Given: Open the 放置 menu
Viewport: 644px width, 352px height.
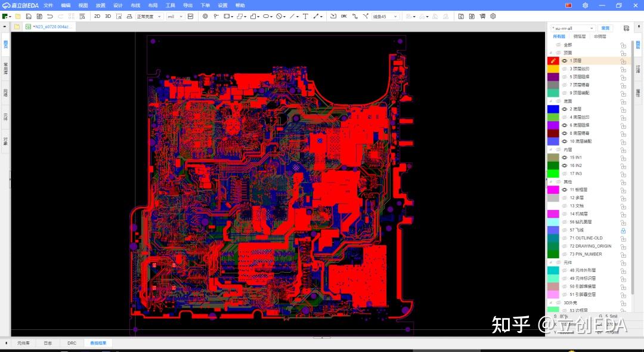Looking at the screenshot, I should click(101, 5).
